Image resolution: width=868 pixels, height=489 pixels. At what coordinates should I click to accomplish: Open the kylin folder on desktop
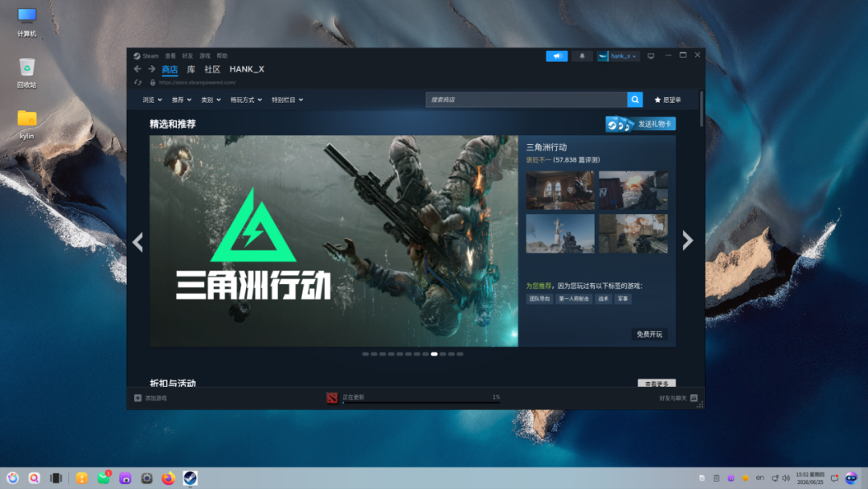tap(27, 124)
